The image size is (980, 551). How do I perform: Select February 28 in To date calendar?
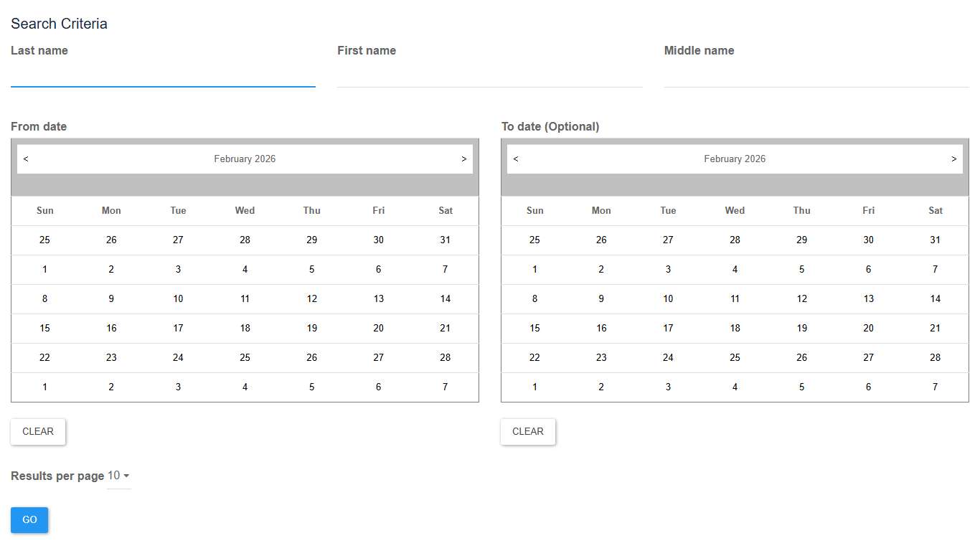click(935, 358)
